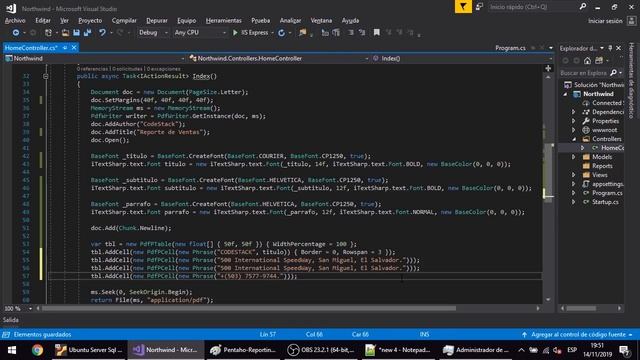This screenshot has height=360, width=640.
Task: Select Startup.cs in Solution Explorer
Action: [605, 202]
